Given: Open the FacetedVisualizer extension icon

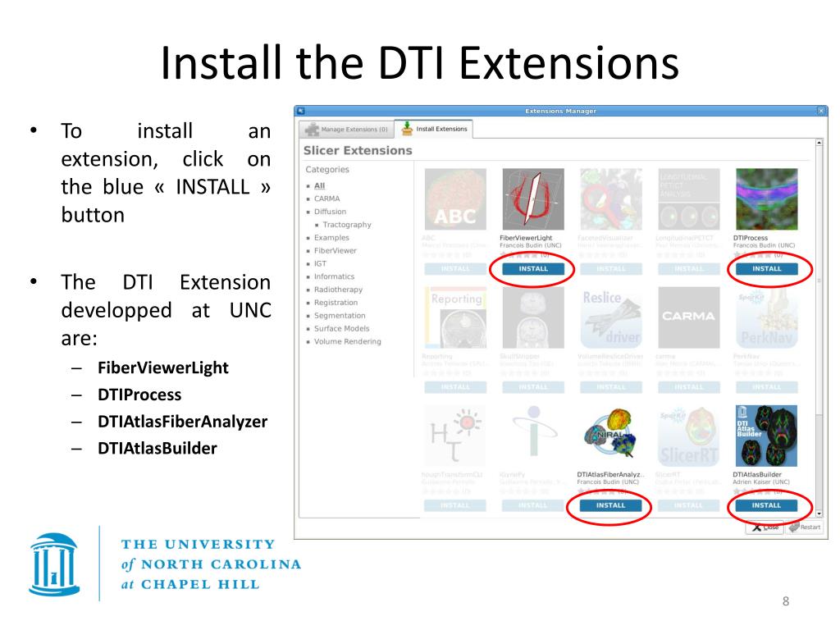Looking at the screenshot, I should coord(610,199).
